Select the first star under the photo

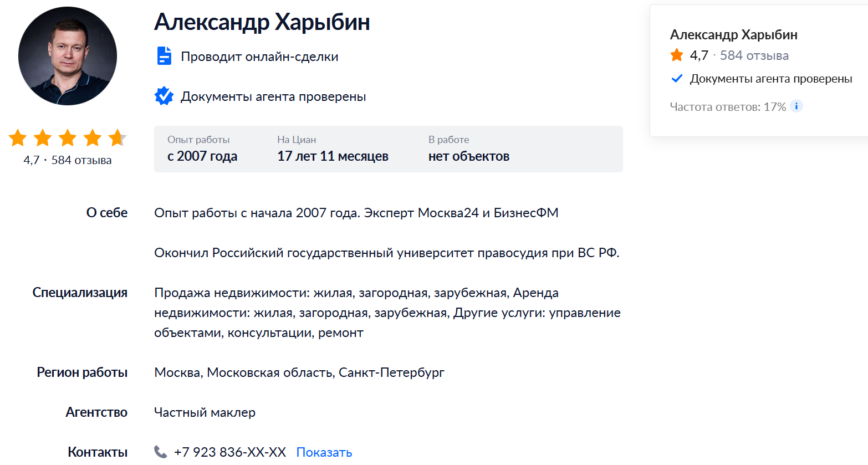[x=17, y=138]
